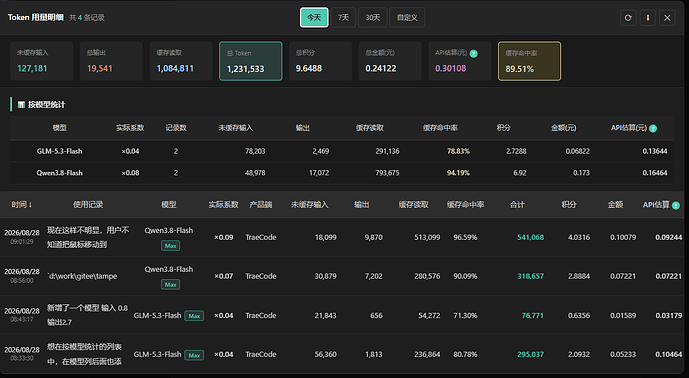
Task: Click the 合计 column header
Action: click(x=517, y=205)
